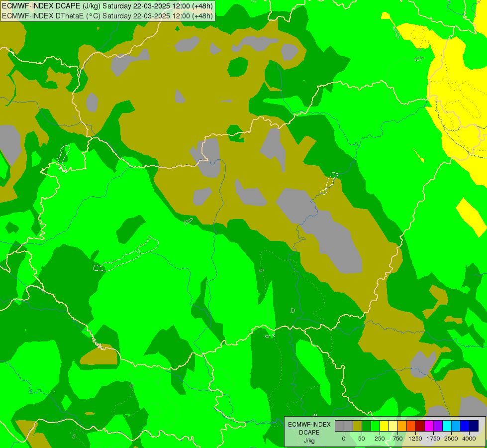The height and width of the screenshot is (448, 487).
Task: Click the legend value 4000
Action: click(x=469, y=439)
